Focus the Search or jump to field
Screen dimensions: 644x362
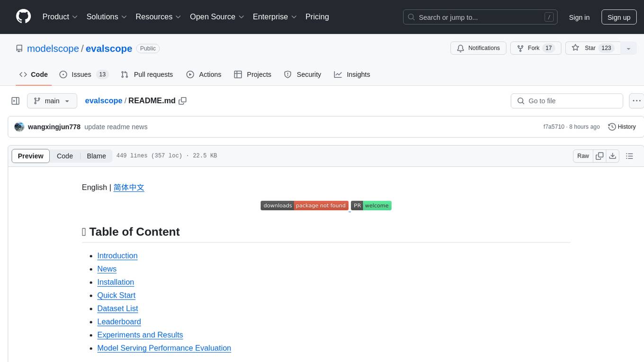[x=480, y=17]
